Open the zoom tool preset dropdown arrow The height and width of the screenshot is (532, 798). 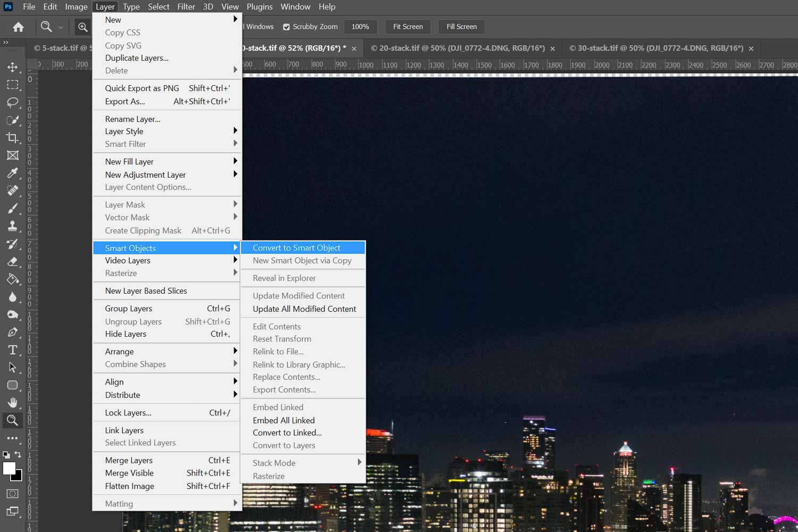[x=61, y=27]
